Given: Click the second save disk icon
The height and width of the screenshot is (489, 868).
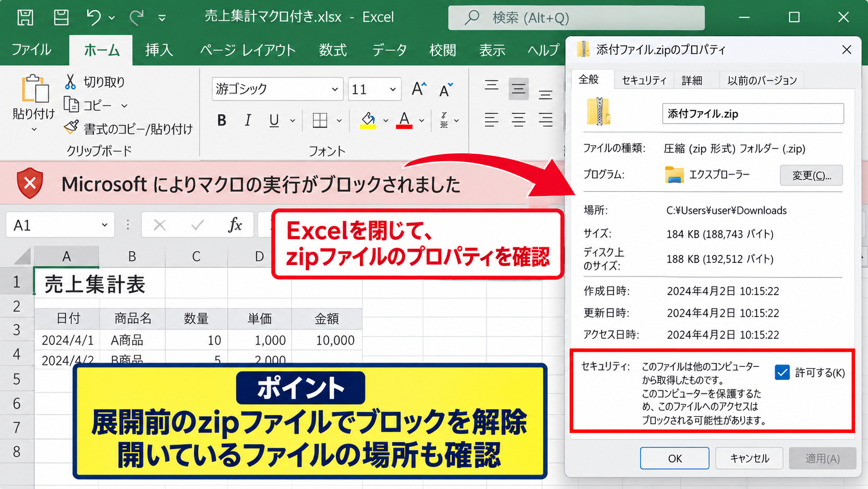Looking at the screenshot, I should [61, 17].
